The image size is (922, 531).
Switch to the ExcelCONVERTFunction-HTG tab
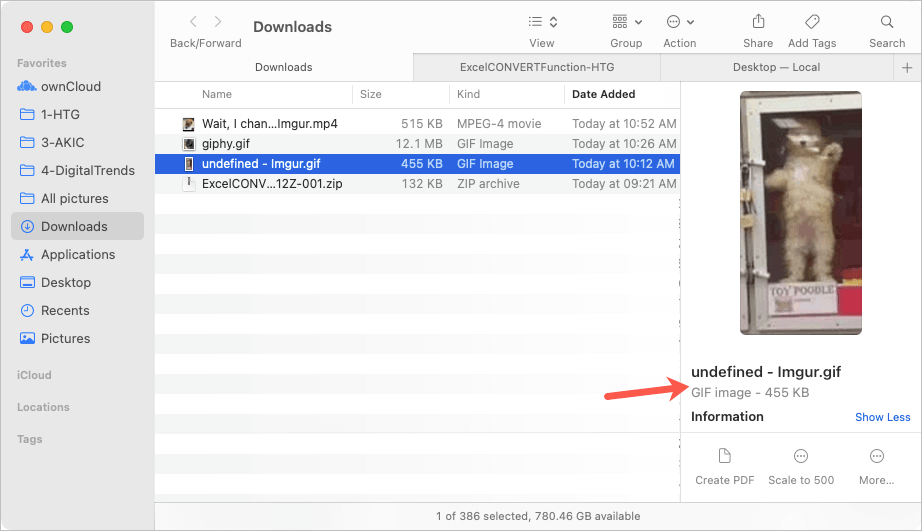pyautogui.click(x=537, y=68)
